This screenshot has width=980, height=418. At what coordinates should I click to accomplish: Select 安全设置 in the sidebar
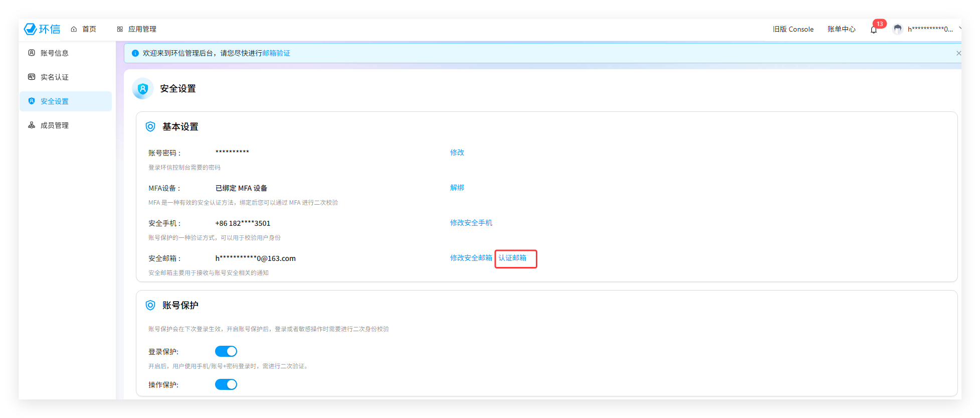click(55, 101)
